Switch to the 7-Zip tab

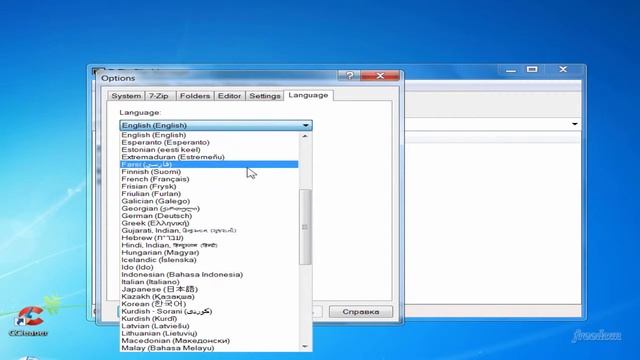point(159,96)
